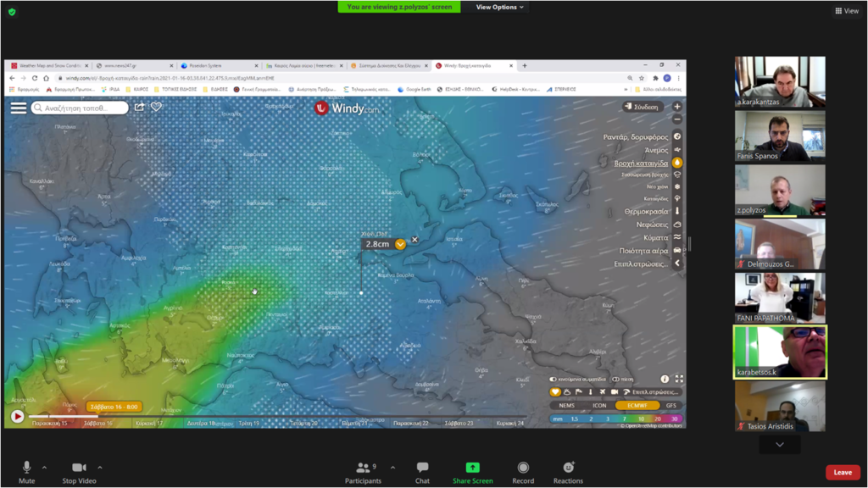
Task: Expand the 2.8cm forecast popup arrow
Action: click(400, 244)
